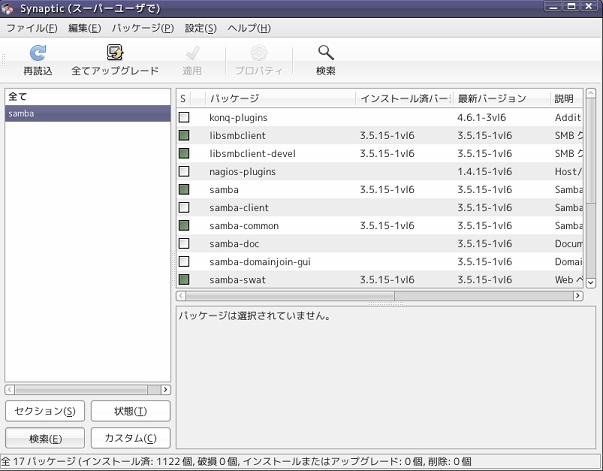The height and width of the screenshot is (471, 603).
Task: Select the nagios-plugins package name
Action: pyautogui.click(x=242, y=171)
